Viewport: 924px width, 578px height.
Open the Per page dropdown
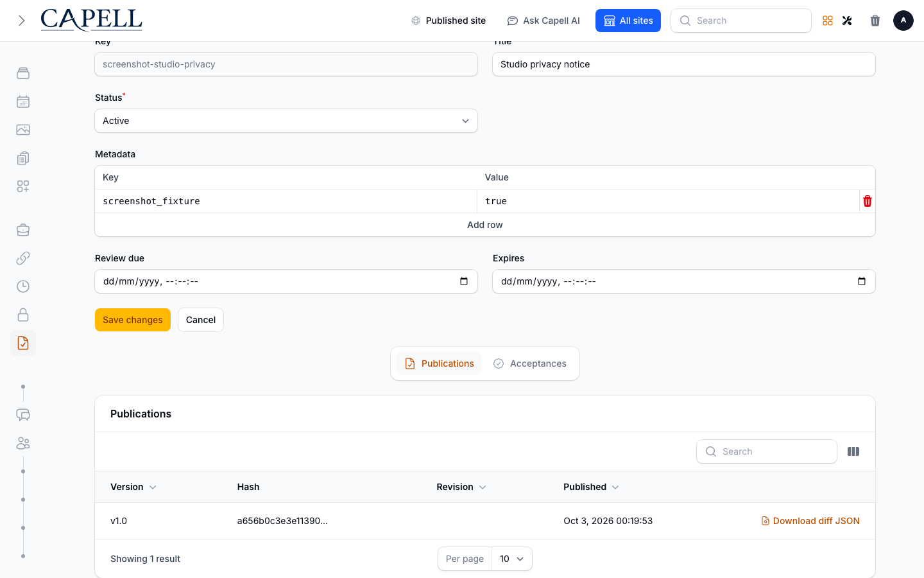point(512,559)
